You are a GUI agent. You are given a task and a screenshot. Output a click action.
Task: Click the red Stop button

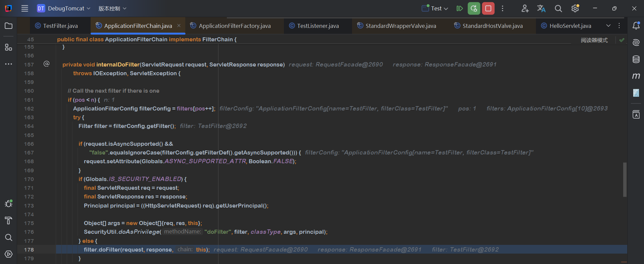point(488,8)
